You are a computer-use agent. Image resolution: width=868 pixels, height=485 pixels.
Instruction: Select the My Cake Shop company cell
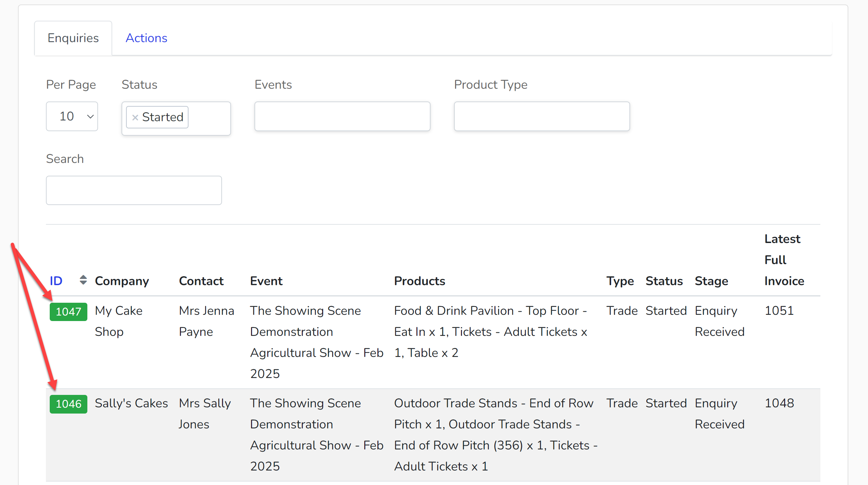(119, 321)
